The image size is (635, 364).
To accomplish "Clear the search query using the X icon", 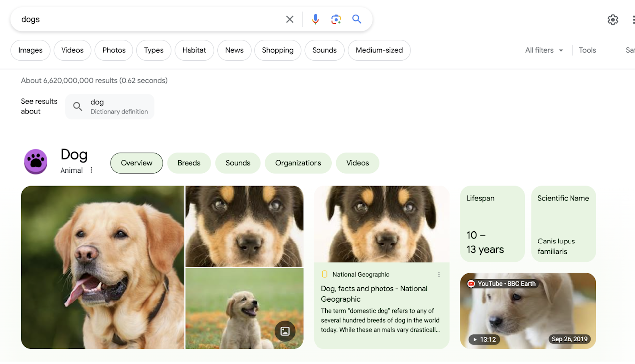I will [x=290, y=19].
